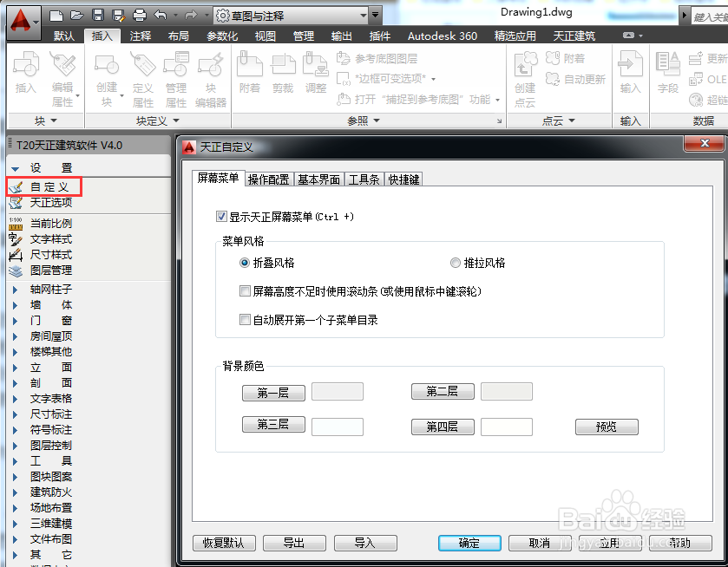728x567 pixels.
Task: Click the Undo arrow icon
Action: tap(161, 16)
